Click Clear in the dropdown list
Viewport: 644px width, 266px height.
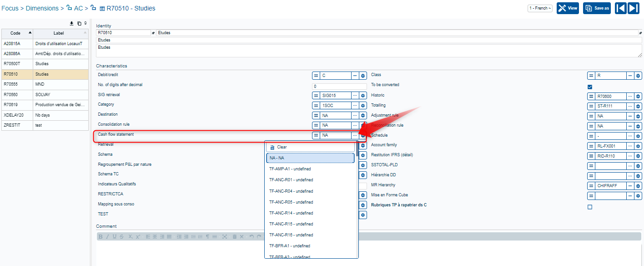pos(310,147)
